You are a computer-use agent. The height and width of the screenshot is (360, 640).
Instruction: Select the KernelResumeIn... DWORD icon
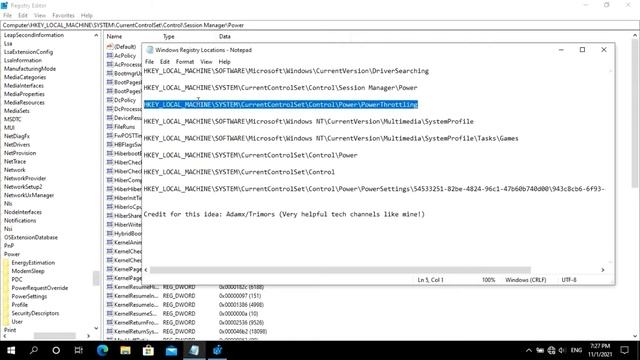click(109, 296)
